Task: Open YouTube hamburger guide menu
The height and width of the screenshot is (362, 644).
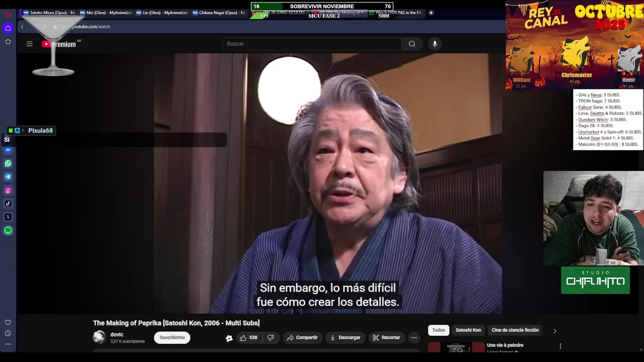Action: (30, 44)
